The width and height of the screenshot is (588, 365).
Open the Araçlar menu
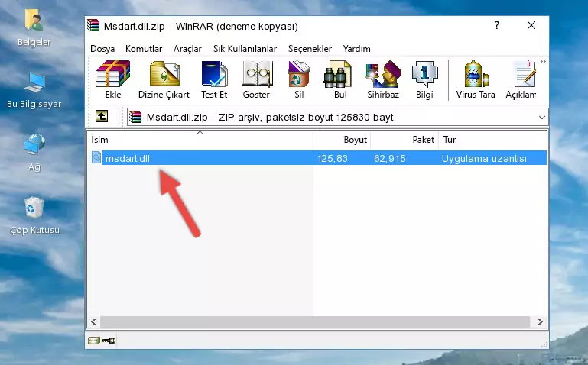coord(187,49)
